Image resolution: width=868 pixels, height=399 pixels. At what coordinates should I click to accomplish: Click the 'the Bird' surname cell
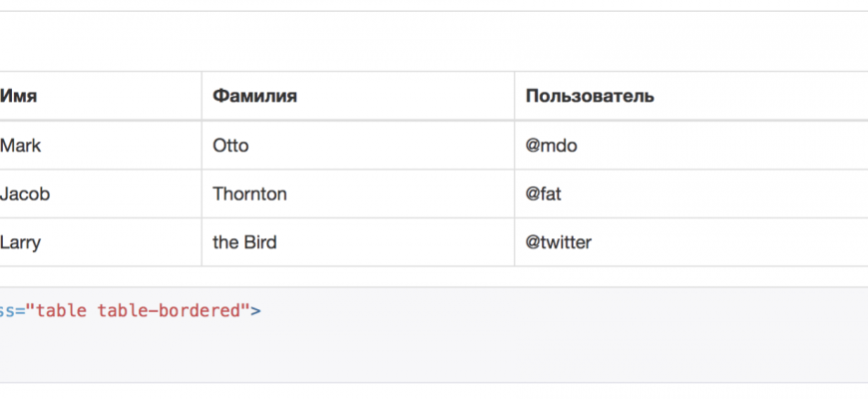pyautogui.click(x=244, y=242)
